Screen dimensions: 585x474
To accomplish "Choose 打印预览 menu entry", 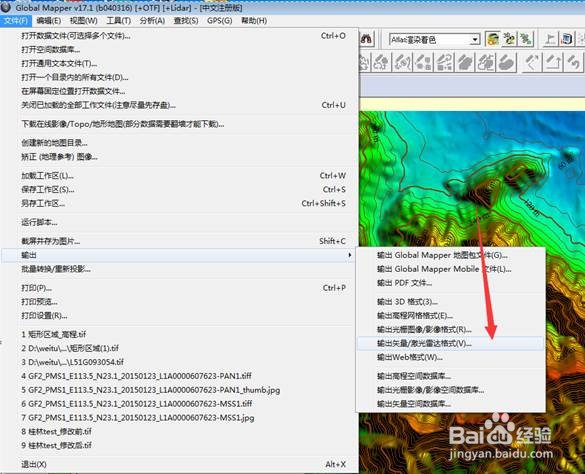I will (x=178, y=302).
